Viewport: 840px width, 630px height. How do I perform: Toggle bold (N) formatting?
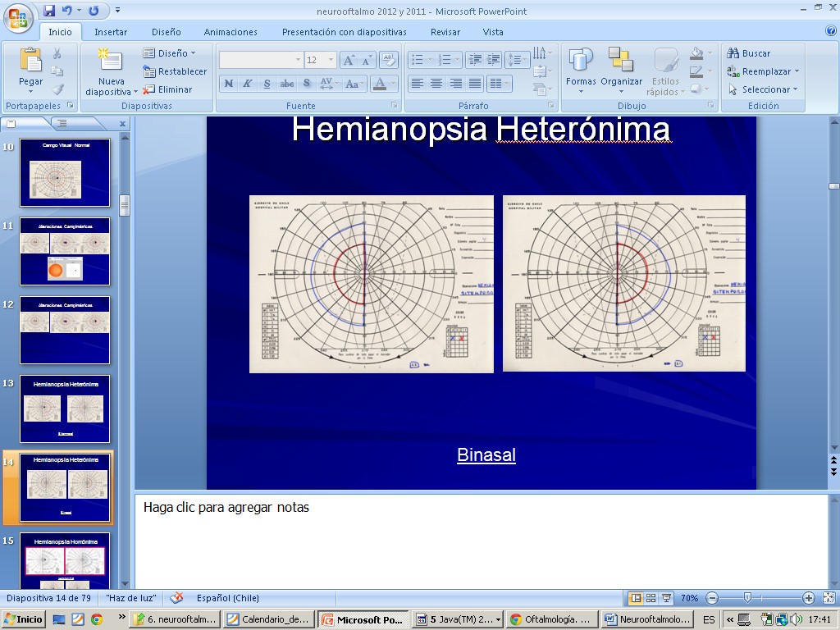pos(229,84)
